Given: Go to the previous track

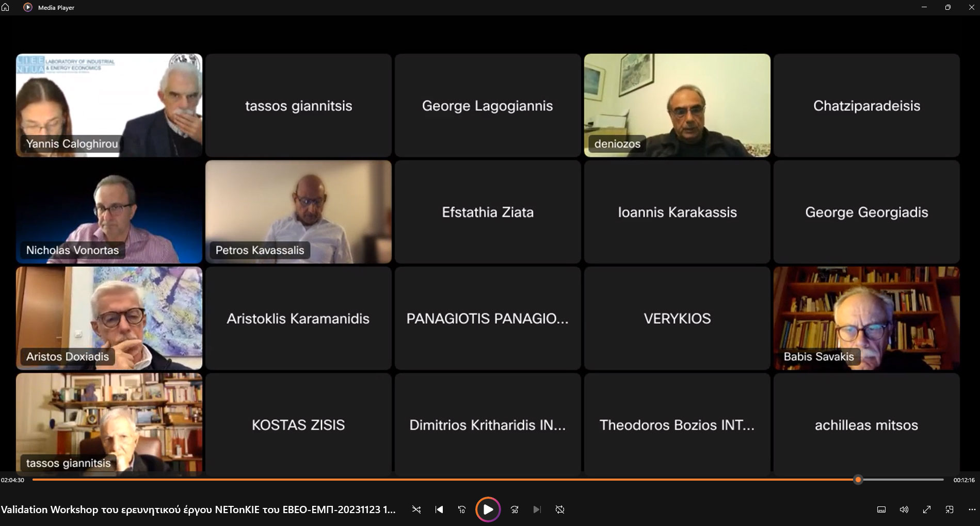Looking at the screenshot, I should point(439,509).
